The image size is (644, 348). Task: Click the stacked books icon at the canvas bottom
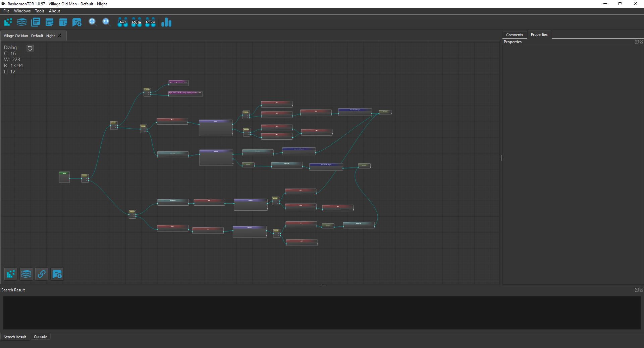click(x=26, y=274)
